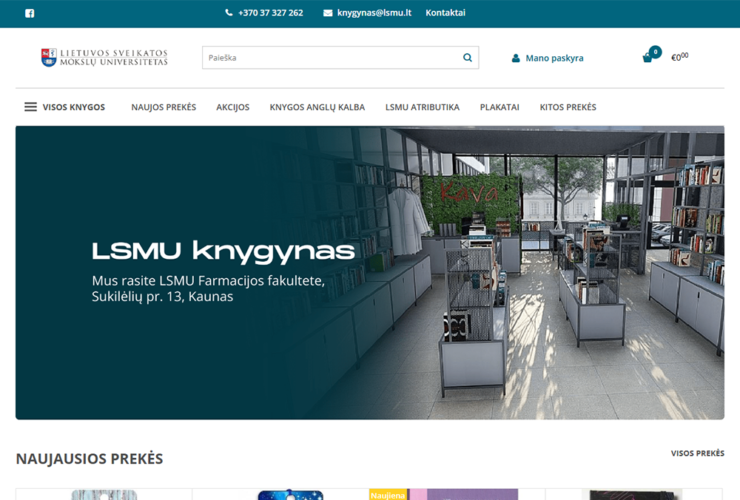Click the phone icon beside +370 37 327 262

[229, 13]
